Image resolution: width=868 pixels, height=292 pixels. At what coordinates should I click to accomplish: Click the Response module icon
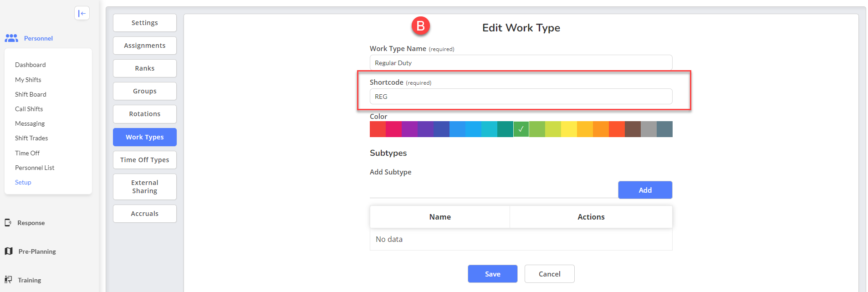8,223
